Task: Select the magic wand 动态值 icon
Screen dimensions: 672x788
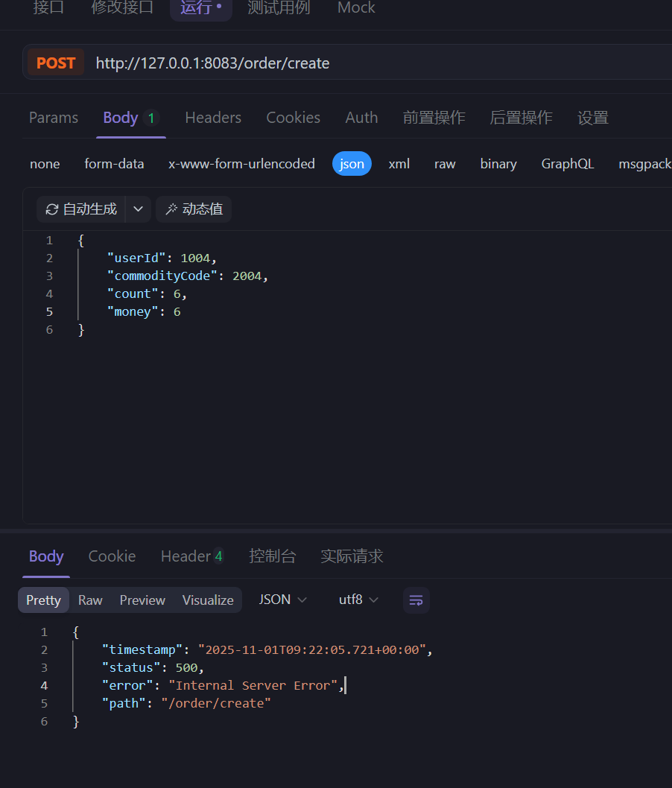Action: coord(171,209)
